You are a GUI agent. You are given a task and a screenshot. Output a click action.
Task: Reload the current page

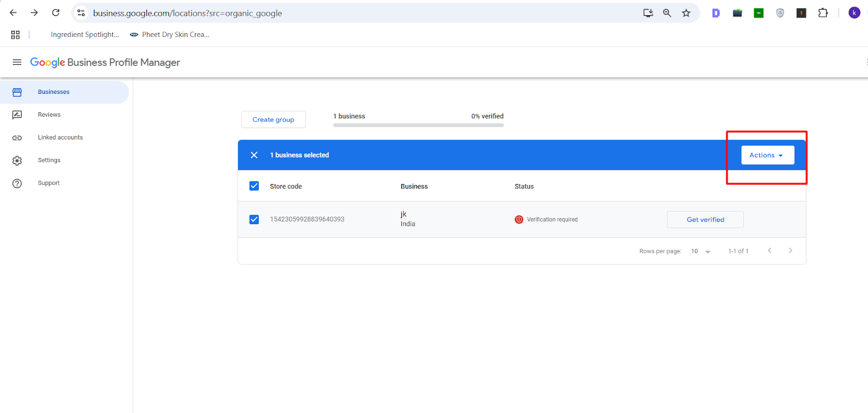pyautogui.click(x=55, y=12)
